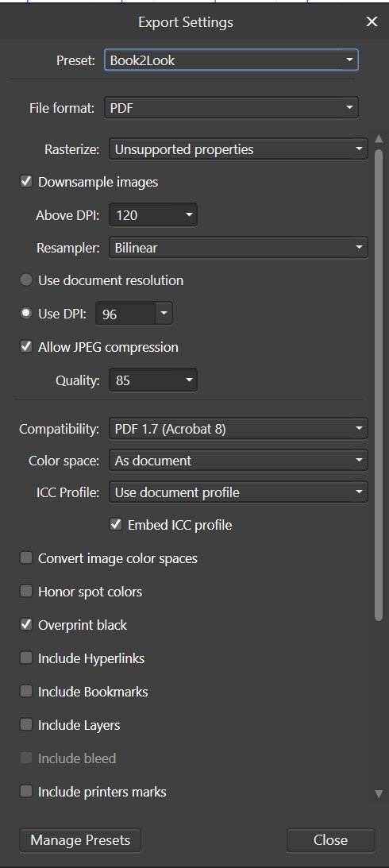Toggle the Downsample images checkbox
Screen dimensions: 389x868
point(26,182)
